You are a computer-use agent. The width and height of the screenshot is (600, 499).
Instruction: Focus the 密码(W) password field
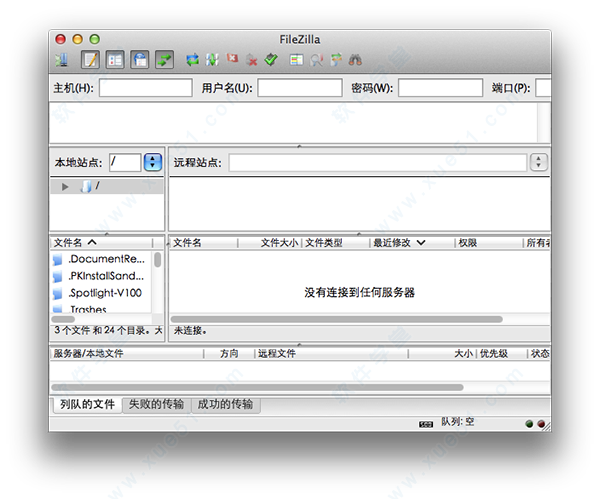tap(440, 88)
